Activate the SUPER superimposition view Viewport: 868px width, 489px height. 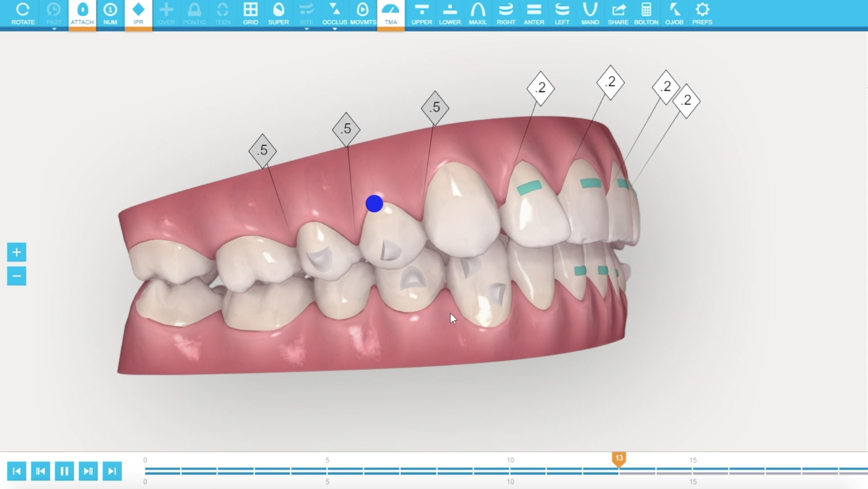click(x=278, y=13)
